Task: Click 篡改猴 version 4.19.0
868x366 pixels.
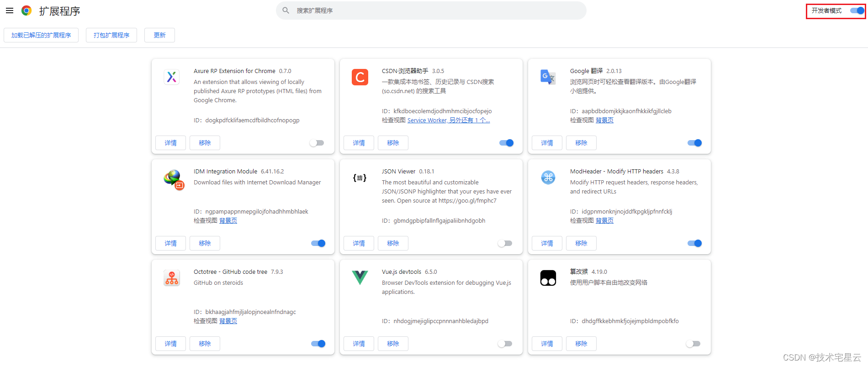Action: point(599,272)
